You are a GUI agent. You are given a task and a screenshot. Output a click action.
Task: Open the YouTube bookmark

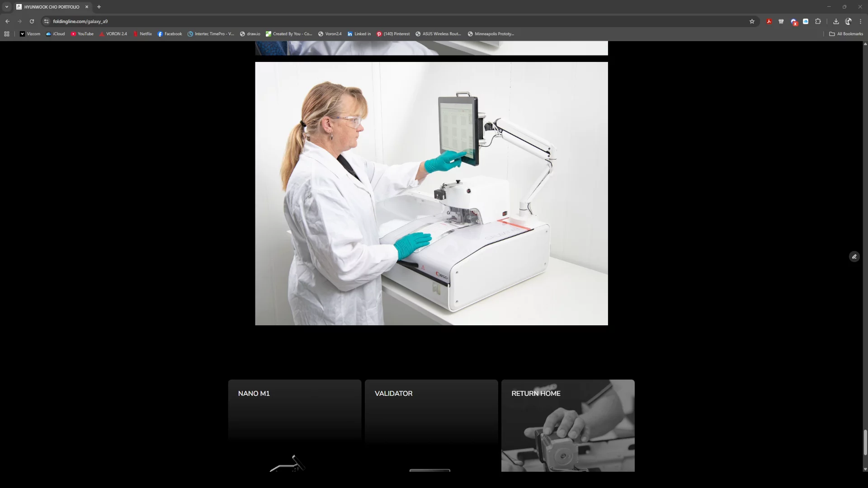tap(82, 34)
